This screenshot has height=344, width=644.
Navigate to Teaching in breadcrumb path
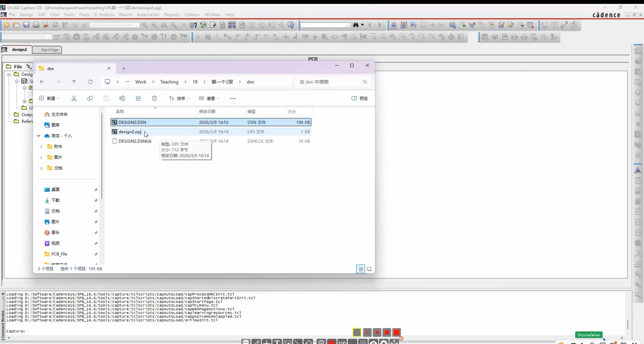[169, 82]
